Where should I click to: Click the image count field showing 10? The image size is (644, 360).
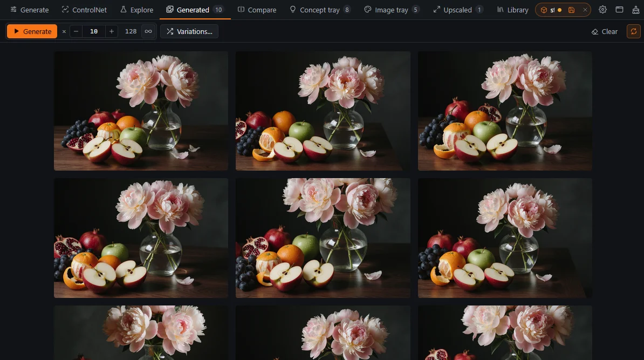coord(94,31)
